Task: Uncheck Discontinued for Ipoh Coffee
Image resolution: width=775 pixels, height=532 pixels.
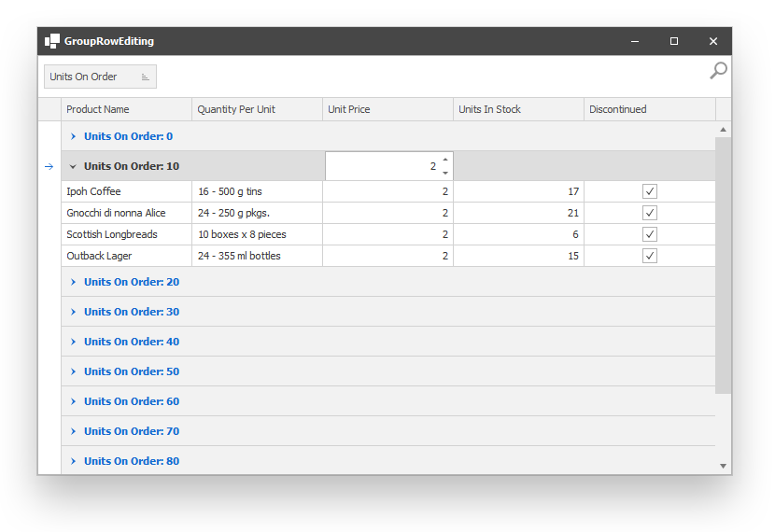Action: coord(650,191)
